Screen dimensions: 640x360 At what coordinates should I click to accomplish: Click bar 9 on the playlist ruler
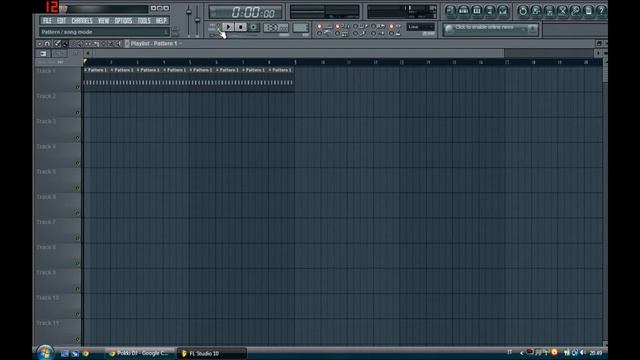click(x=296, y=62)
